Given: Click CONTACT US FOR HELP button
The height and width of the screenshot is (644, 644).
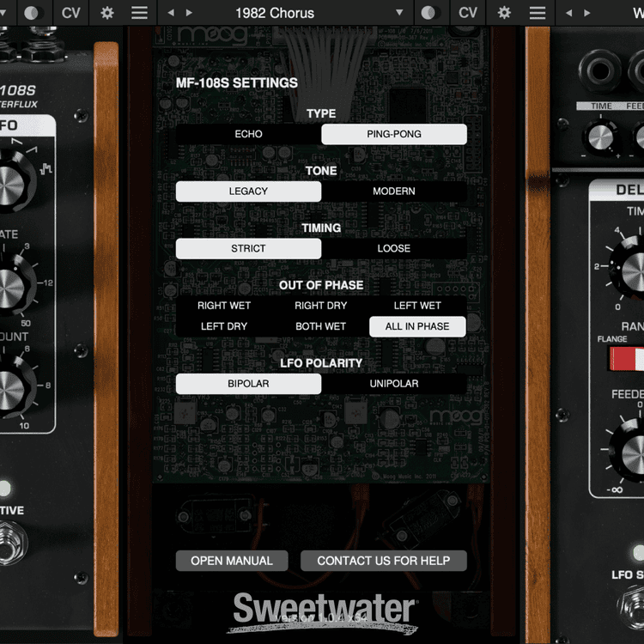Looking at the screenshot, I should tap(384, 561).
